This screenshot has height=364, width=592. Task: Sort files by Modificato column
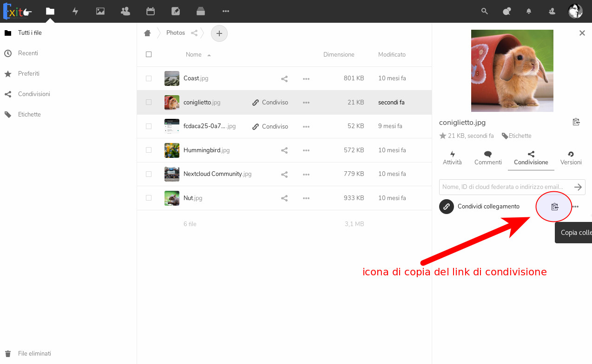[392, 55]
